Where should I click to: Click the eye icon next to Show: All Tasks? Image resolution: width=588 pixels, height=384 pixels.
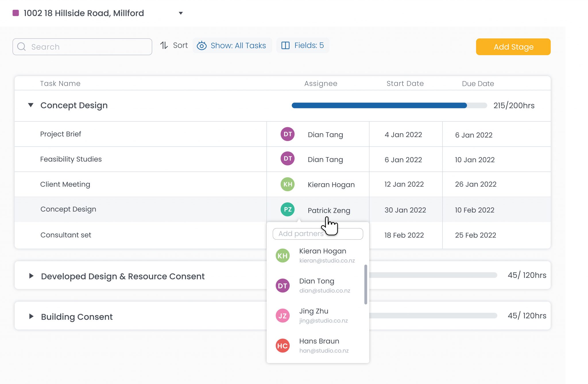[x=202, y=45]
